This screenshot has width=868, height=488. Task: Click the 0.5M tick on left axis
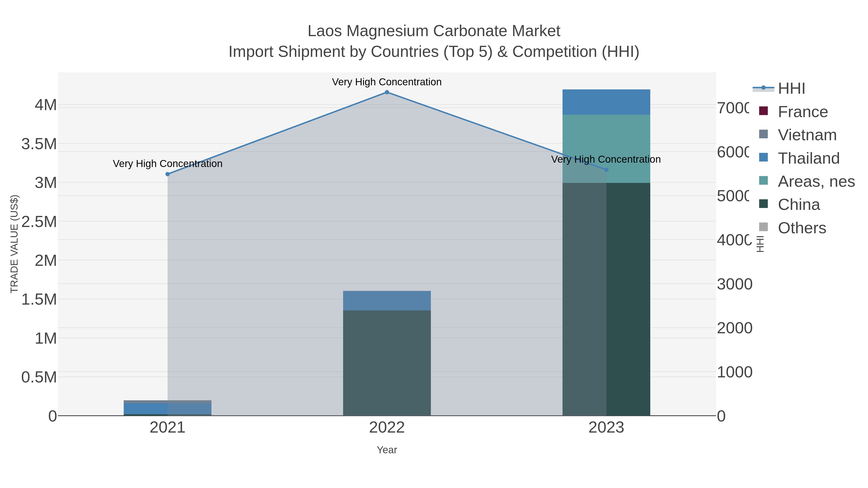click(39, 377)
